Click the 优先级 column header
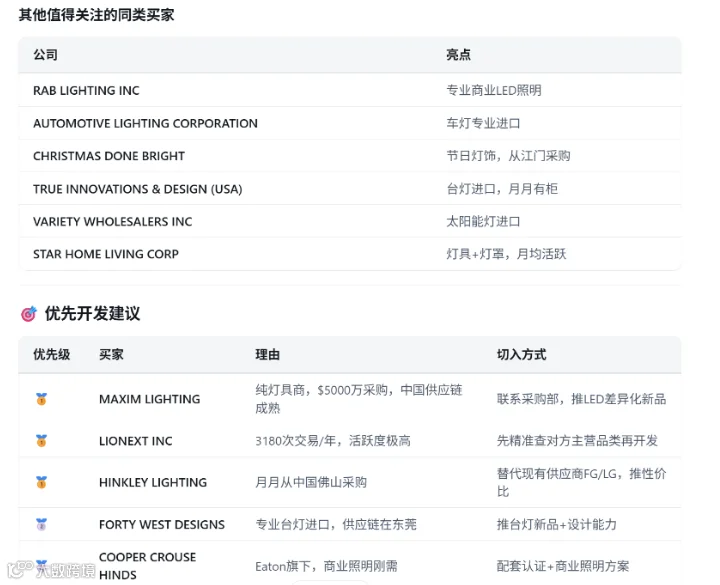 tap(51, 354)
